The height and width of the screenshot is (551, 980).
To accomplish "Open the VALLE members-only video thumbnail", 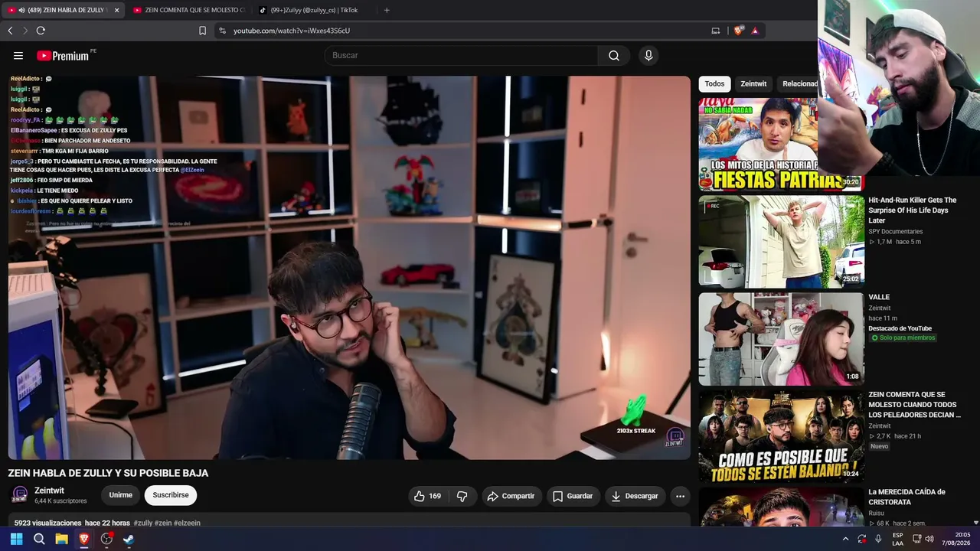I will point(781,339).
